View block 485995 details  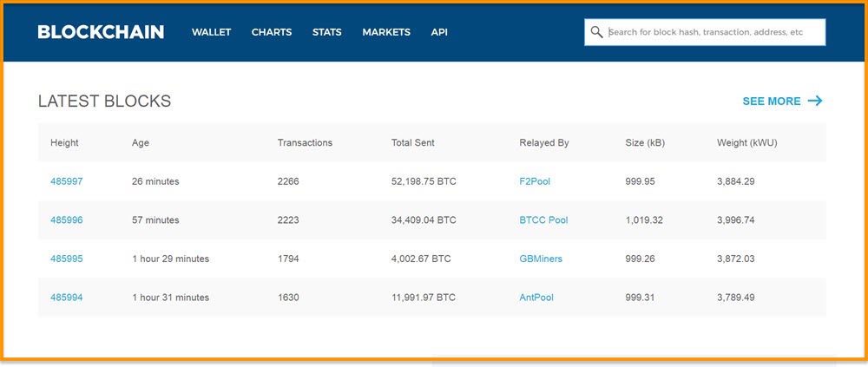[x=67, y=259]
